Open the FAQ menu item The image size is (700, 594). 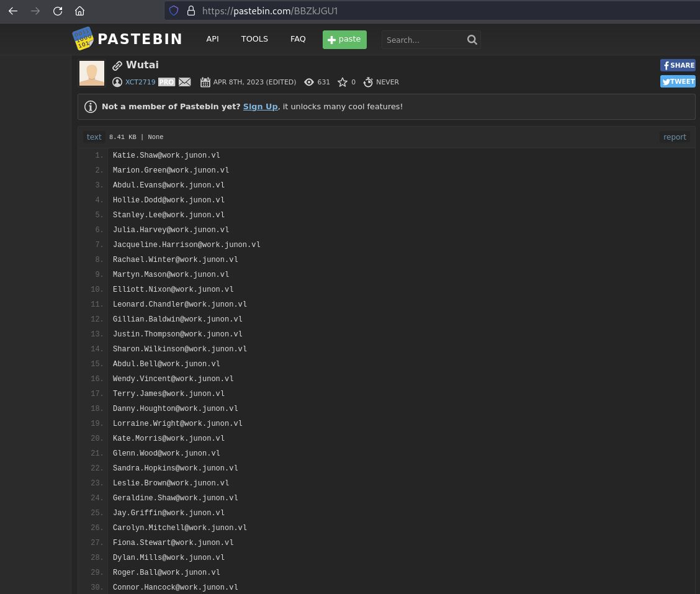(298, 39)
